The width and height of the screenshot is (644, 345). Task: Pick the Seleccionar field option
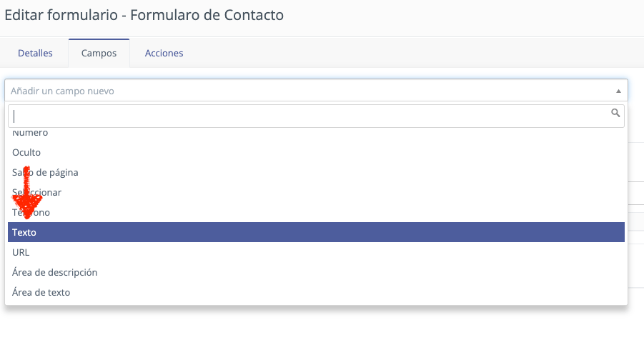pos(316,192)
